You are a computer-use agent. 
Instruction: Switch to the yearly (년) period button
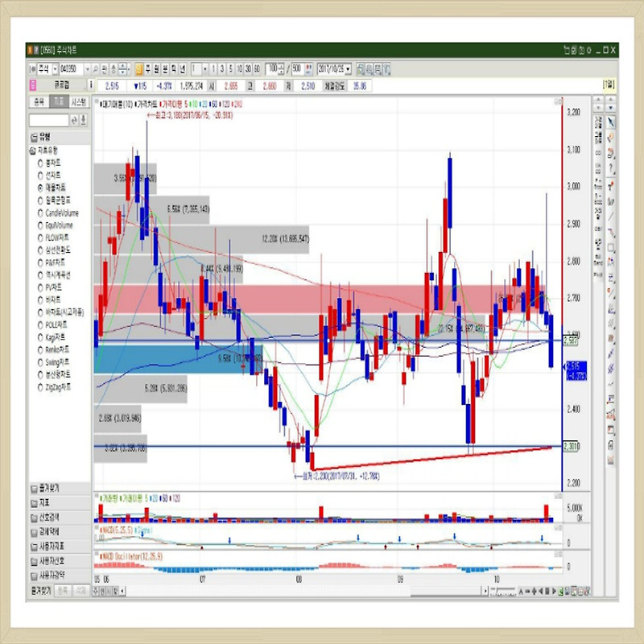(x=183, y=69)
